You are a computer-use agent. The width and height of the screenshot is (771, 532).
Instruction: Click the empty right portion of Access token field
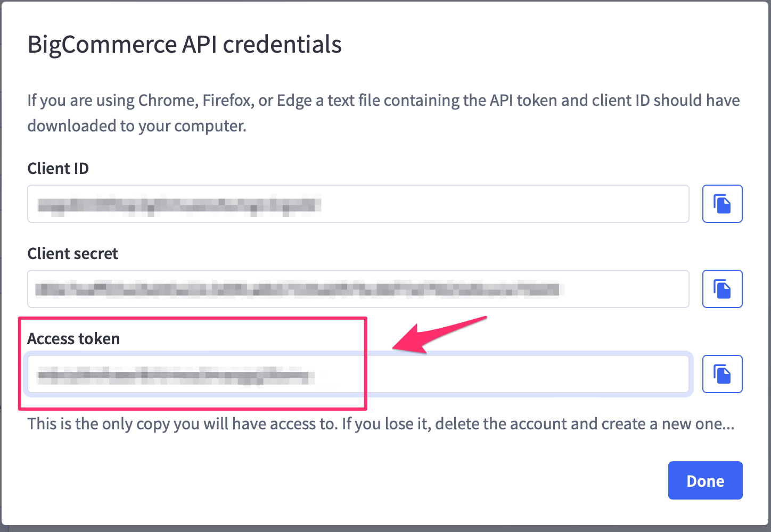527,374
